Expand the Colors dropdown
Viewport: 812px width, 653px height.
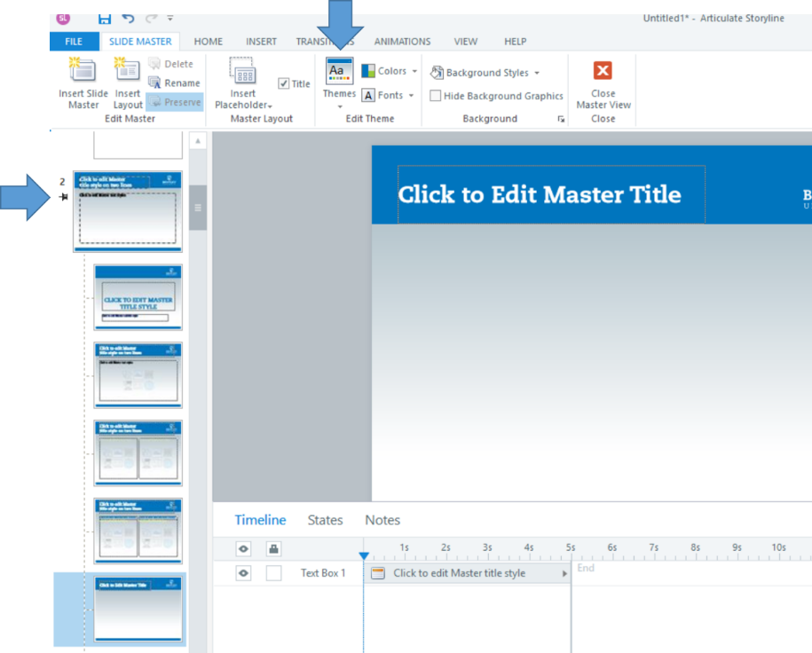tap(389, 71)
